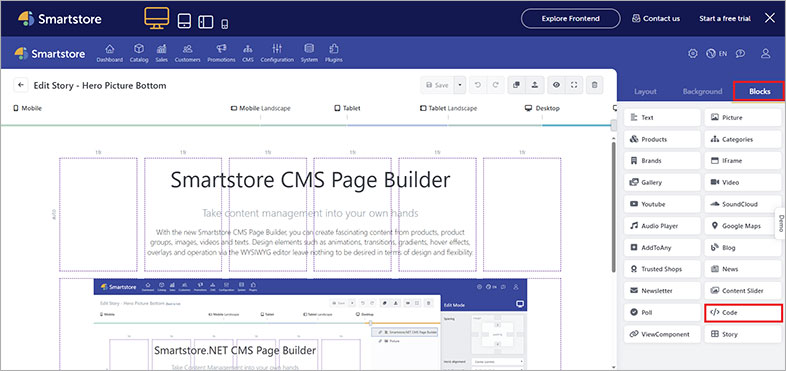Switch to tablet portrait preview icon
The width and height of the screenshot is (786, 371).
(184, 21)
